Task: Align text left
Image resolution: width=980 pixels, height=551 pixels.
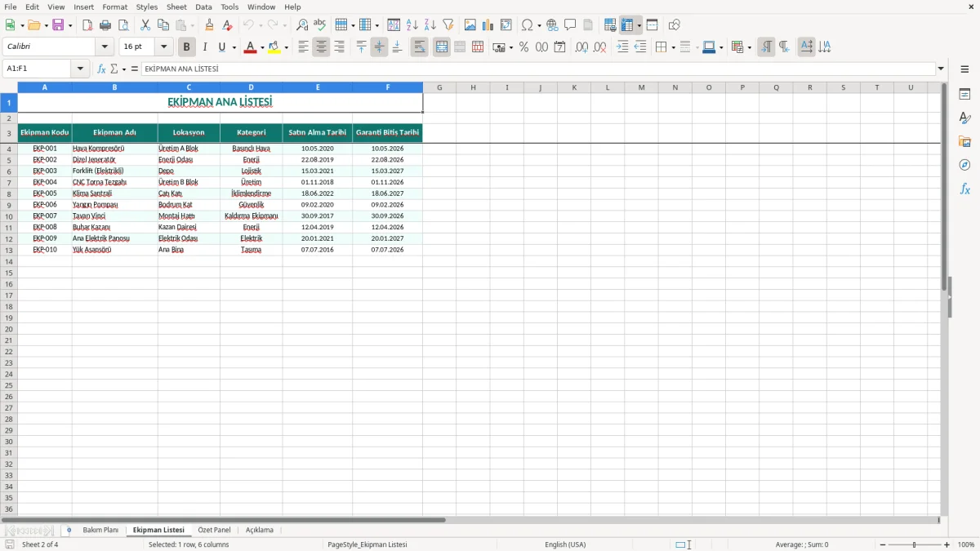Action: [x=303, y=47]
